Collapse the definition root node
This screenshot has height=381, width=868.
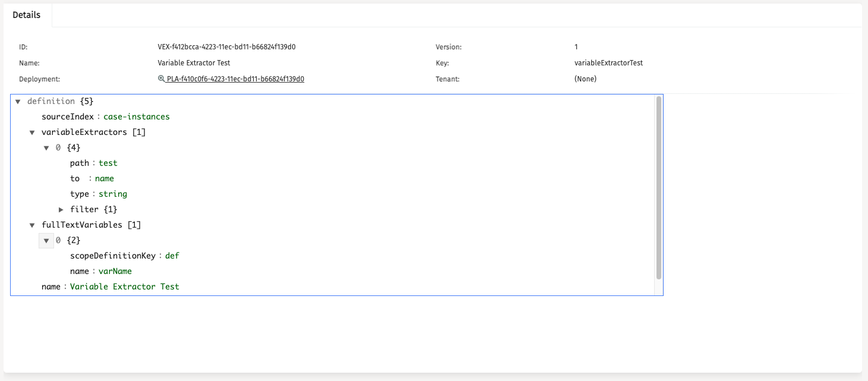18,102
